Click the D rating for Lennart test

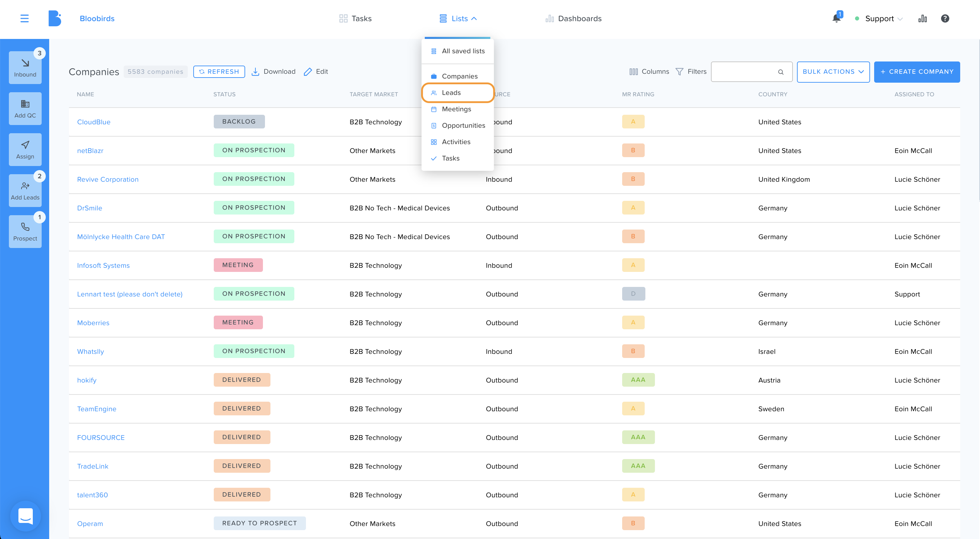click(633, 294)
